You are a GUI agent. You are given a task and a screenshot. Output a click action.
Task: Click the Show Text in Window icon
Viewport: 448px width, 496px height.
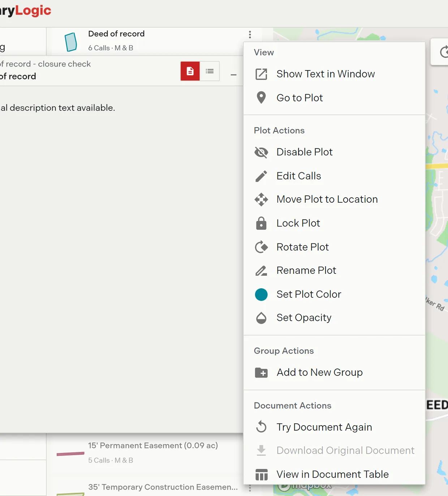pyautogui.click(x=261, y=74)
